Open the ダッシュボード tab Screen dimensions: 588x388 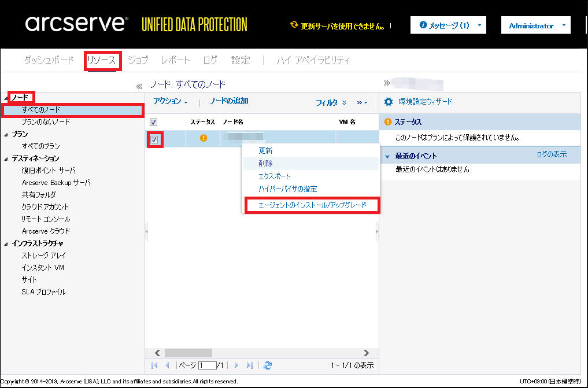coord(49,60)
